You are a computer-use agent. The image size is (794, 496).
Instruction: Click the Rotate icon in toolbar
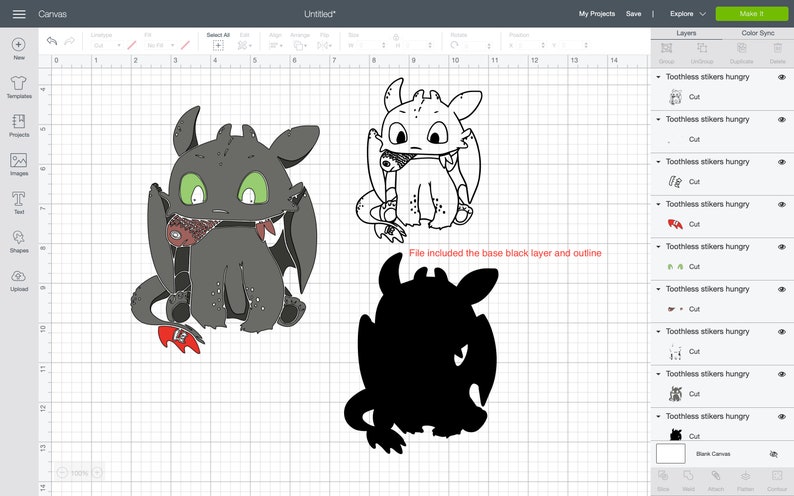point(454,45)
